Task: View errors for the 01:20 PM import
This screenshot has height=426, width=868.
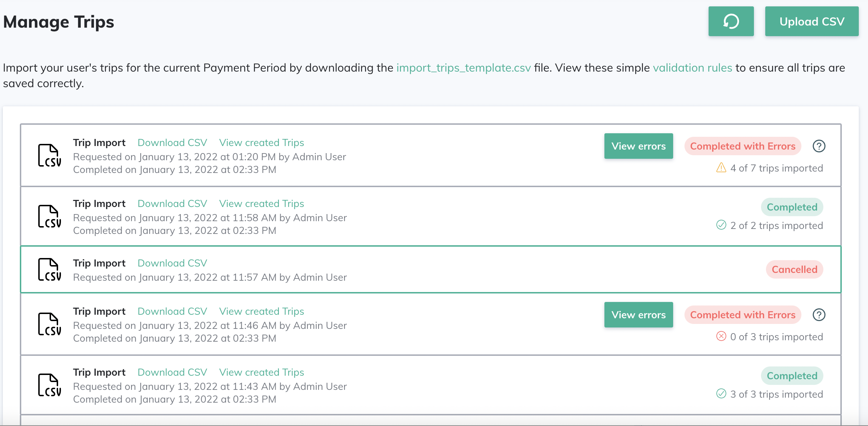Action: [x=638, y=146]
